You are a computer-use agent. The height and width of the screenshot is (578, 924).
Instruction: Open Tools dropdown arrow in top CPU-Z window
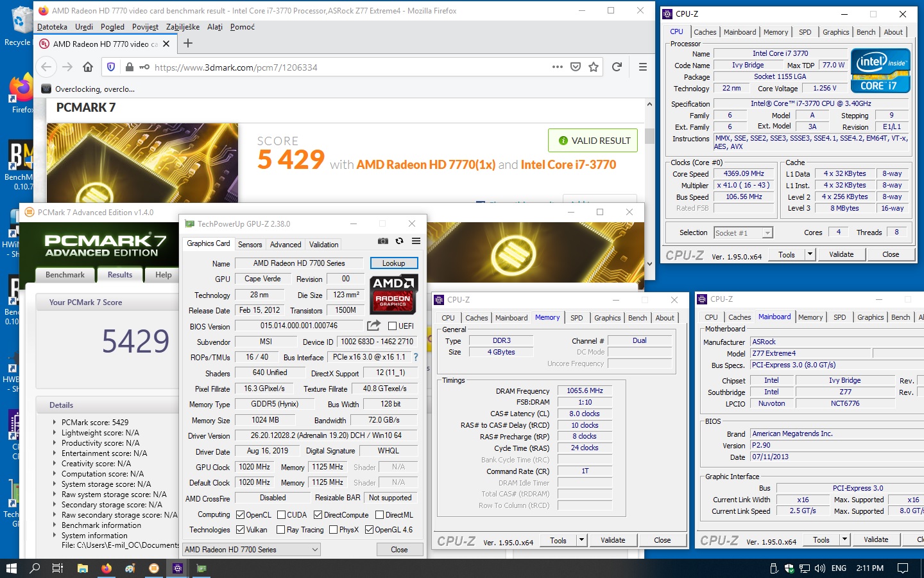coord(810,254)
